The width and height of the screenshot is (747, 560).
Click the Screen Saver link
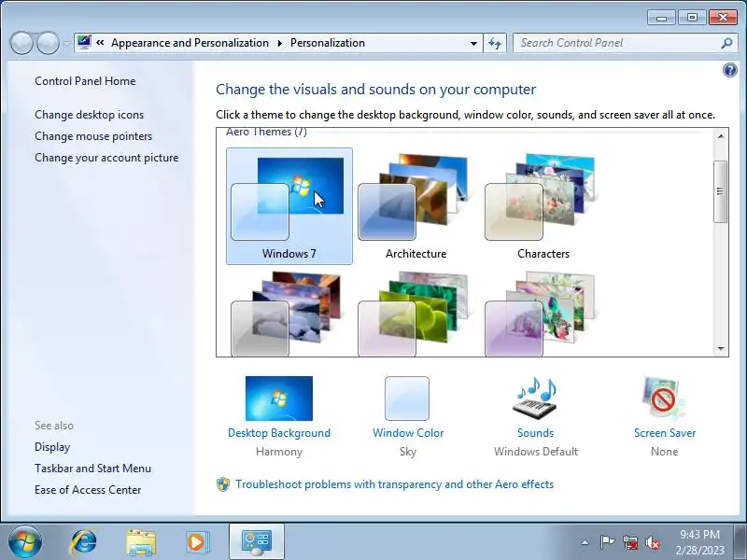(x=665, y=433)
